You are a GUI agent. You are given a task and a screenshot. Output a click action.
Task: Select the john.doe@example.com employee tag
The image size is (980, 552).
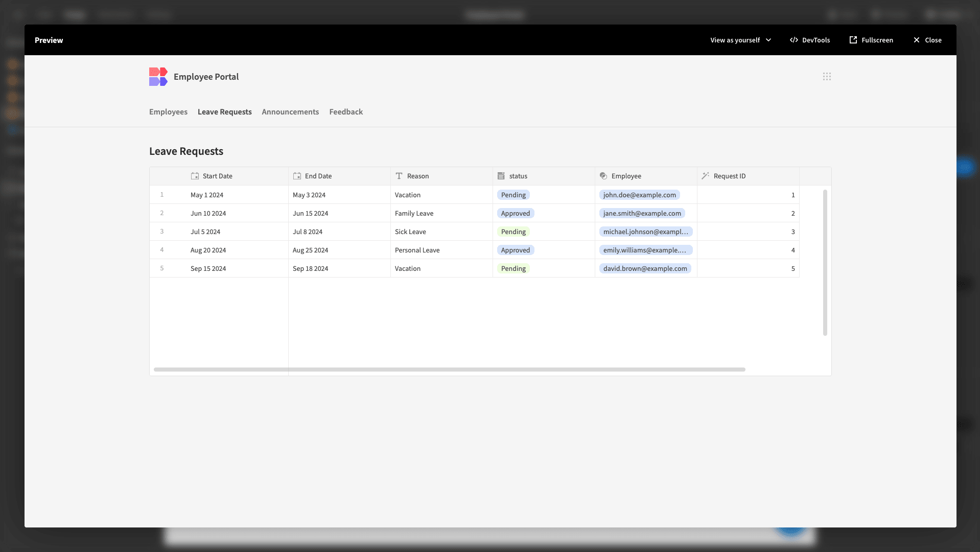coord(639,195)
